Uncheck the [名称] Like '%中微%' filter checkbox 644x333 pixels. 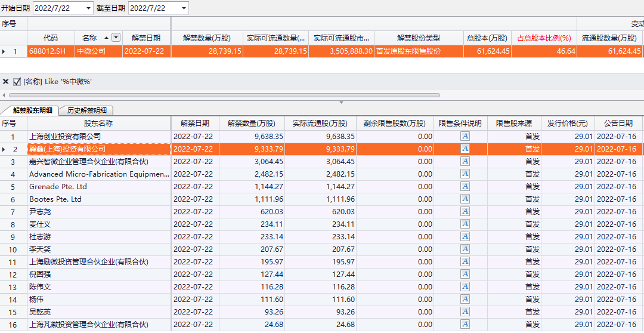(x=17, y=82)
